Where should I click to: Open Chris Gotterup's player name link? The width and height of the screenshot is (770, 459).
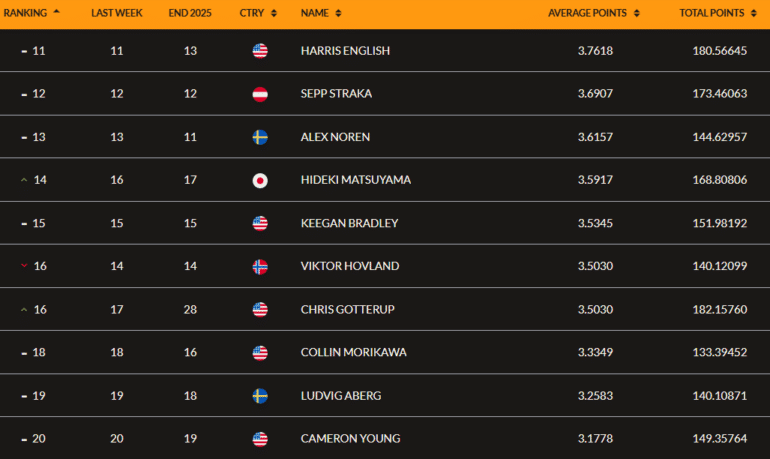coord(347,309)
